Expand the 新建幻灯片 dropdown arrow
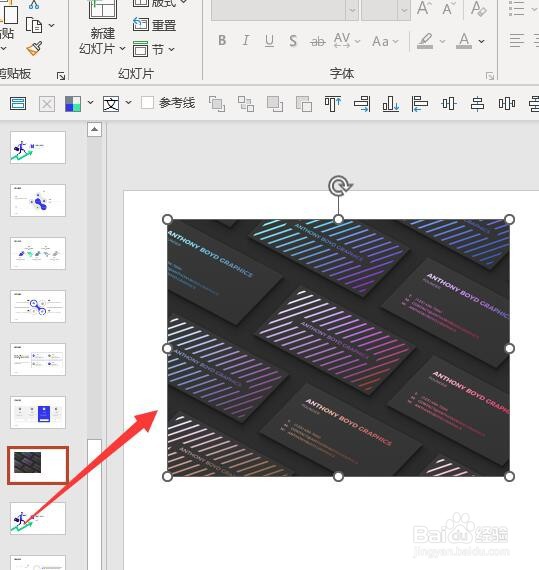This screenshot has width=539, height=570. click(x=122, y=48)
